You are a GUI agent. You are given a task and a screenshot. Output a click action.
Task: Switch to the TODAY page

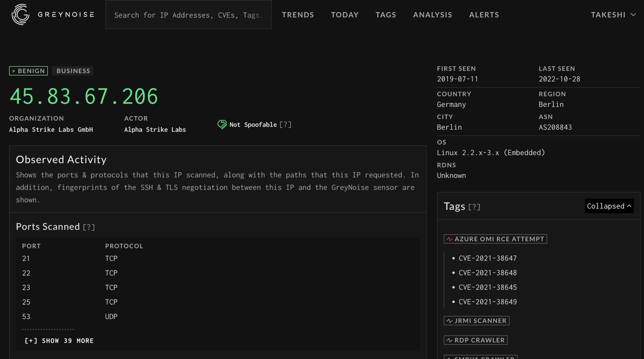344,14
